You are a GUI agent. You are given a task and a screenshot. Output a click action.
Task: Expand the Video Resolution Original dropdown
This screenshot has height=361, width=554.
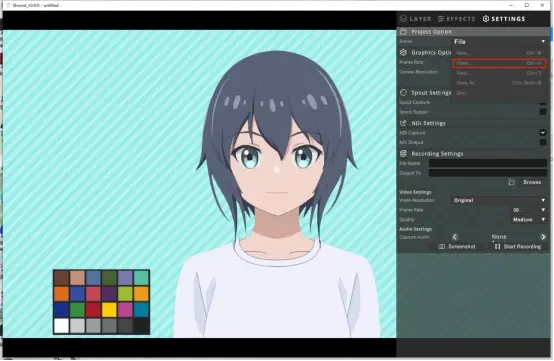[499, 200]
